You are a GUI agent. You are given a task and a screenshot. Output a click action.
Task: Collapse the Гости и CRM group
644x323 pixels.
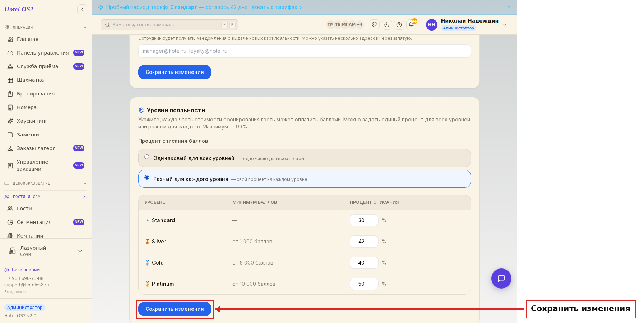[x=46, y=197]
